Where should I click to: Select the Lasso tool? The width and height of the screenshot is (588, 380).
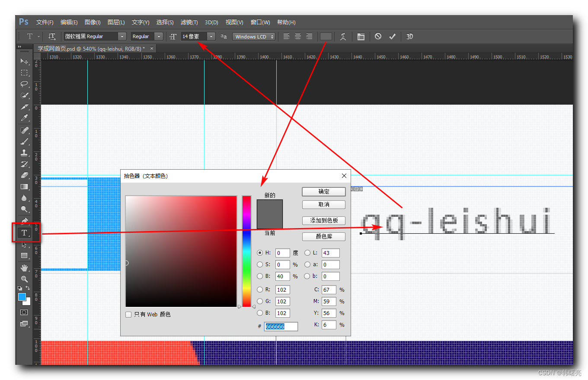(24, 84)
